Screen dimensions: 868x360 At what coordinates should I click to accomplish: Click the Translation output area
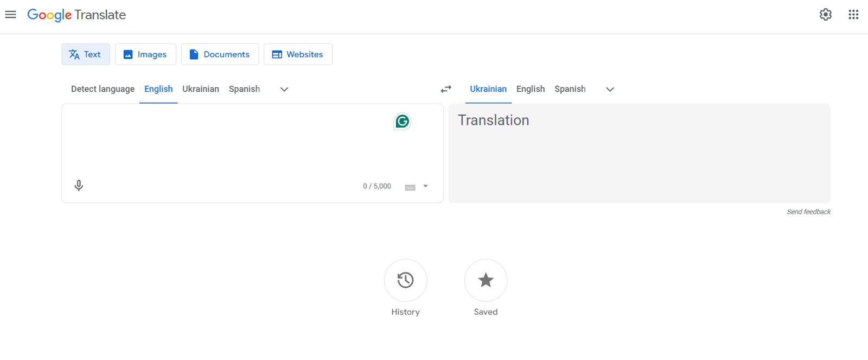tap(639, 153)
